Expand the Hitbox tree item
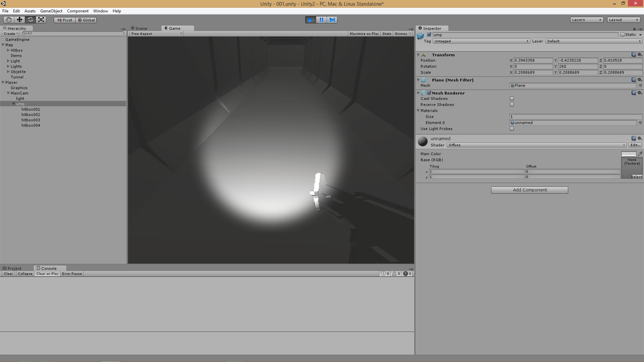The height and width of the screenshot is (362, 644). click(x=8, y=50)
